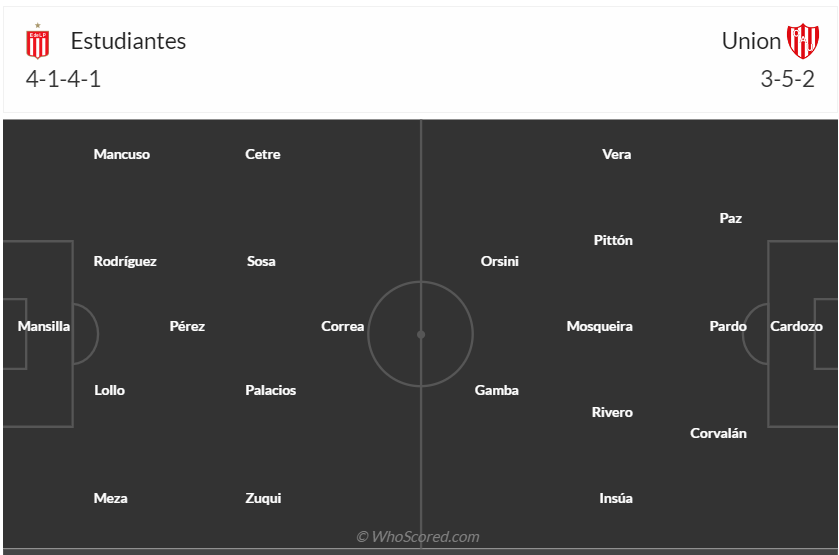This screenshot has height=555, width=839.
Task: Click the WhoScored.com watermark
Action: point(418,537)
